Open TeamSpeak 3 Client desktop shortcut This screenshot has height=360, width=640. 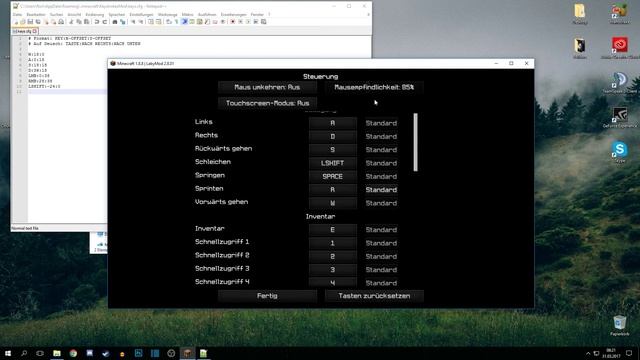pyautogui.click(x=620, y=83)
